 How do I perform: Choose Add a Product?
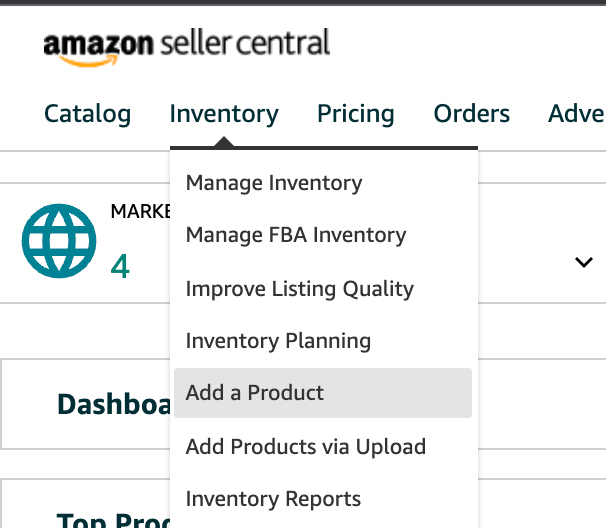(x=323, y=393)
